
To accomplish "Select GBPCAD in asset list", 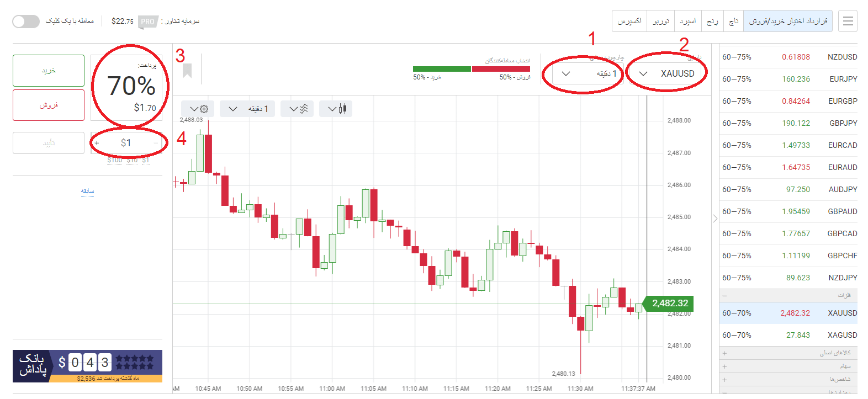I will click(788, 233).
